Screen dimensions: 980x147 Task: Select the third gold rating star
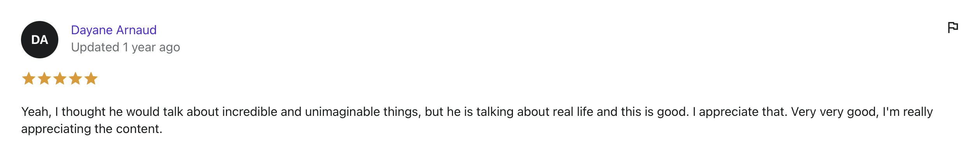coord(60,79)
